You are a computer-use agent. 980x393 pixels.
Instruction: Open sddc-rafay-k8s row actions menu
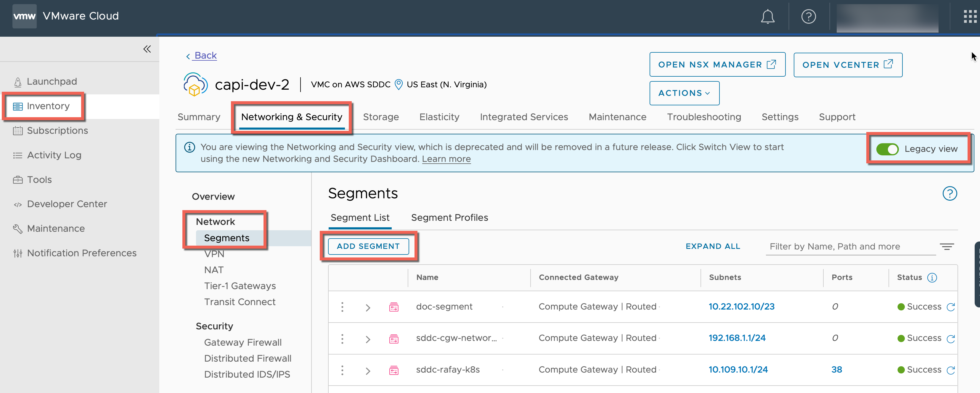click(342, 370)
